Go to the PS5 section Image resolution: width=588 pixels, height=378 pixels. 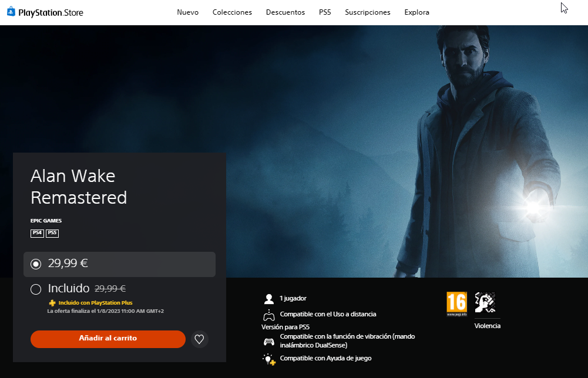click(x=325, y=12)
